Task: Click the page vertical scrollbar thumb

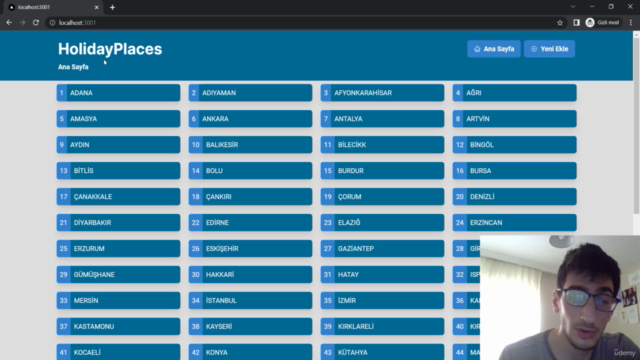Action: 636,126
